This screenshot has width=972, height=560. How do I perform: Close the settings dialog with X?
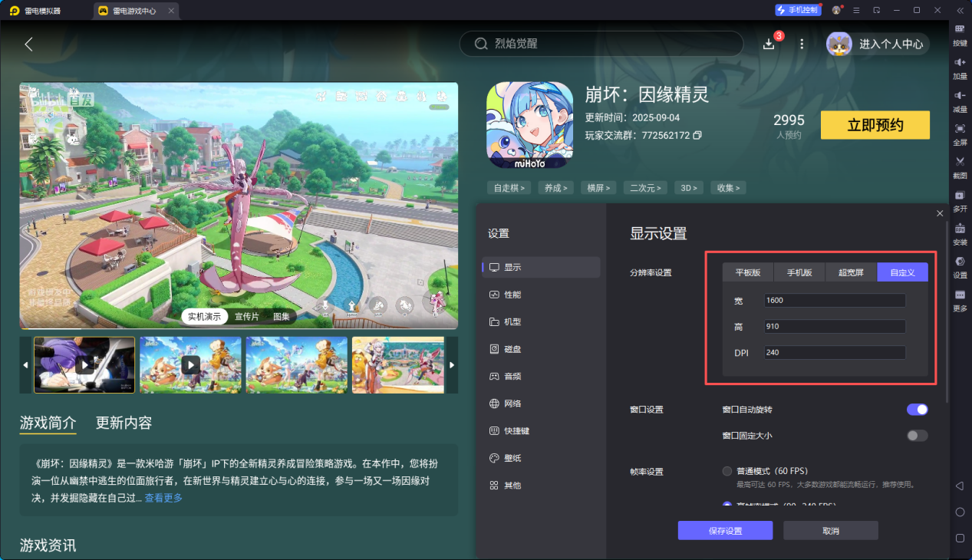(x=940, y=213)
